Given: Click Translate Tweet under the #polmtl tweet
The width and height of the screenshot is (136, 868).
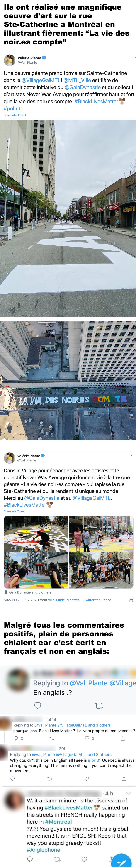Looking at the screenshot, I should (x=15, y=115).
